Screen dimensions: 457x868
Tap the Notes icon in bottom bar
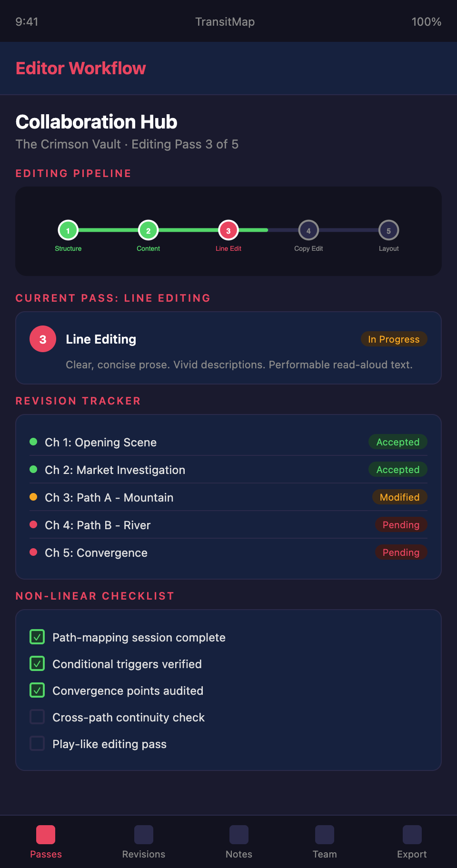point(238,835)
